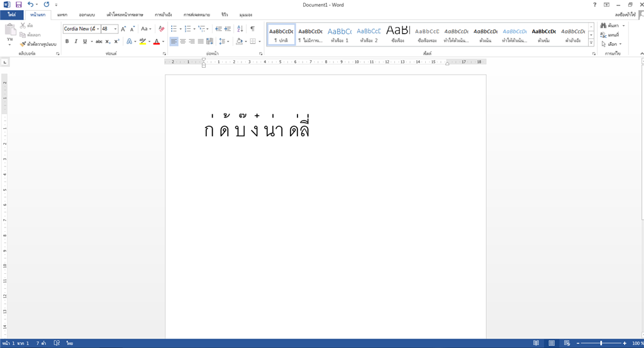The image size is (644, 348).
Task: Toggle bold formatting
Action: 67,41
